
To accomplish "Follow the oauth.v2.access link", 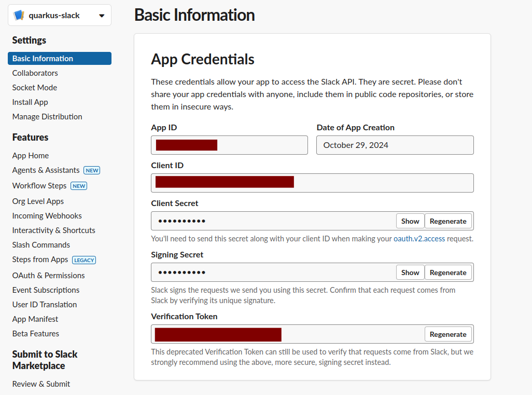I will (x=419, y=239).
